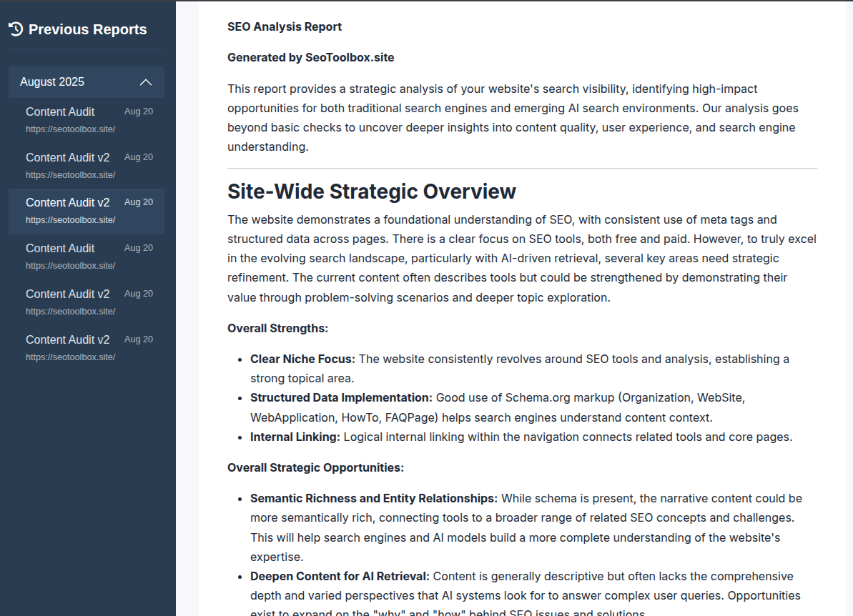The image size is (853, 616).
Task: Click the chevron arrow on August 2025 header
Action: tap(146, 82)
